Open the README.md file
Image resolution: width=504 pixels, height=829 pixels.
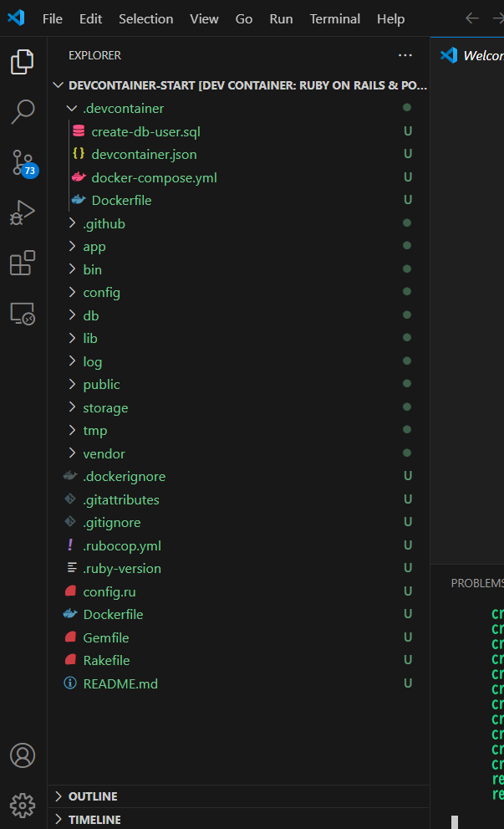tap(120, 683)
